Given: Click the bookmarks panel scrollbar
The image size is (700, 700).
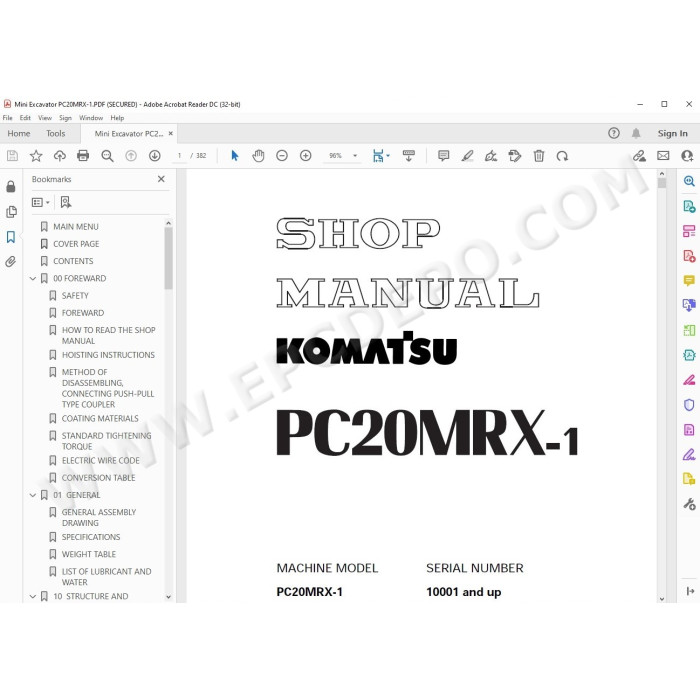Looking at the screenshot, I should (168, 258).
